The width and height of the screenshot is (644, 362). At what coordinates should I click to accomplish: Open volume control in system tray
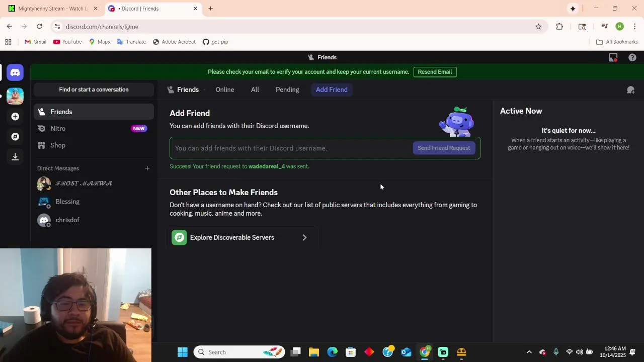(580, 352)
